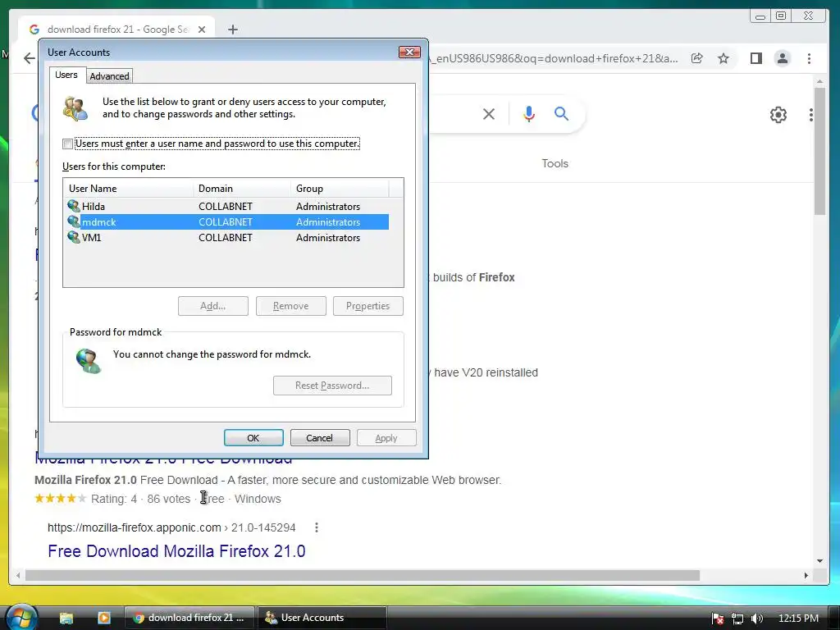
Task: Open Google search Tools
Action: pyautogui.click(x=555, y=163)
